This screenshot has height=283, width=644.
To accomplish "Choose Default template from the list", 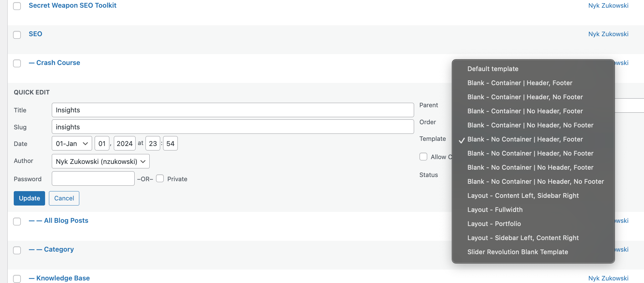I will click(533, 69).
